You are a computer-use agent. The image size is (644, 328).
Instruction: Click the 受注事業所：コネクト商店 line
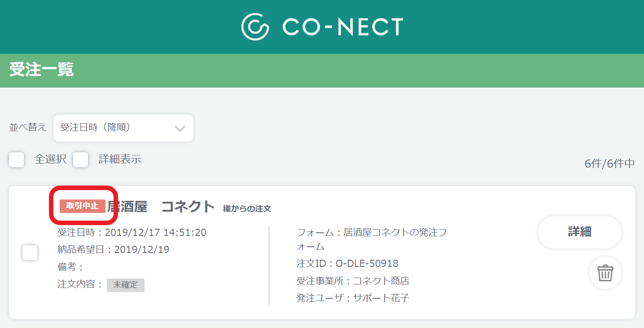pos(353,281)
